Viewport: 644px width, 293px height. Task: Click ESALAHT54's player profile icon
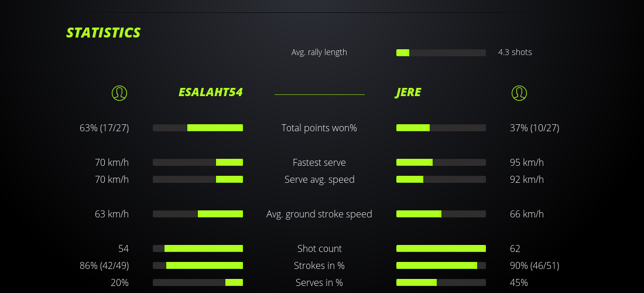(x=119, y=93)
